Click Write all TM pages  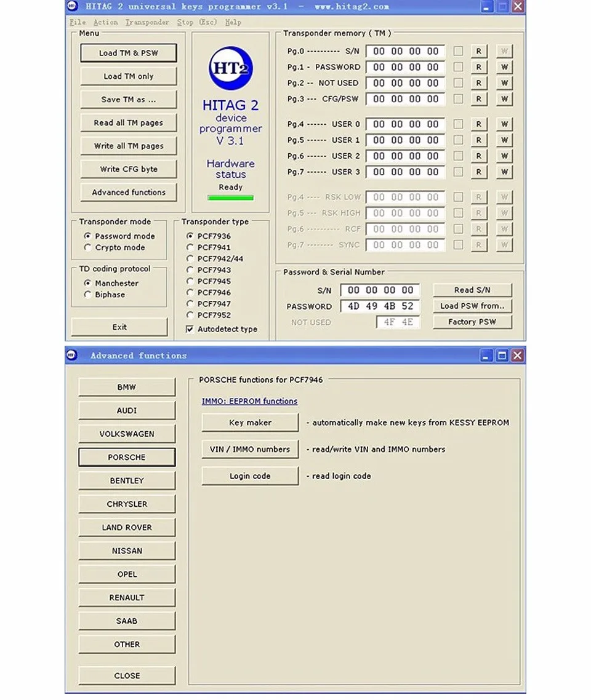tap(129, 146)
